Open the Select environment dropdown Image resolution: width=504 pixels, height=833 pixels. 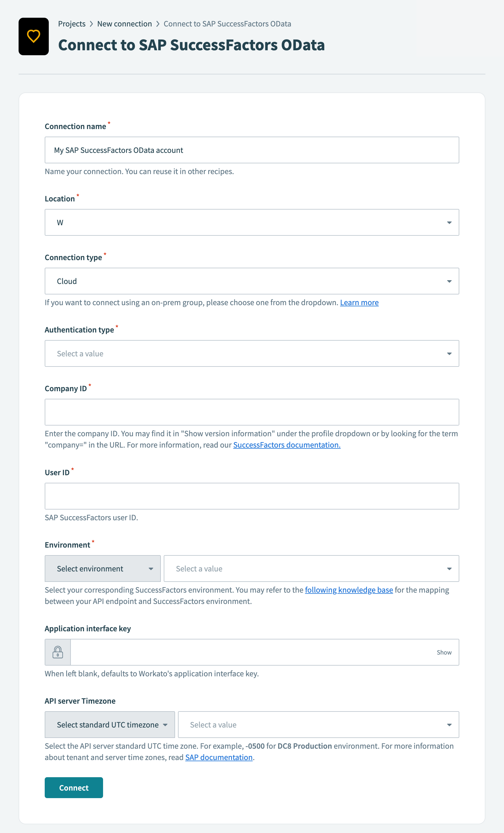(102, 568)
